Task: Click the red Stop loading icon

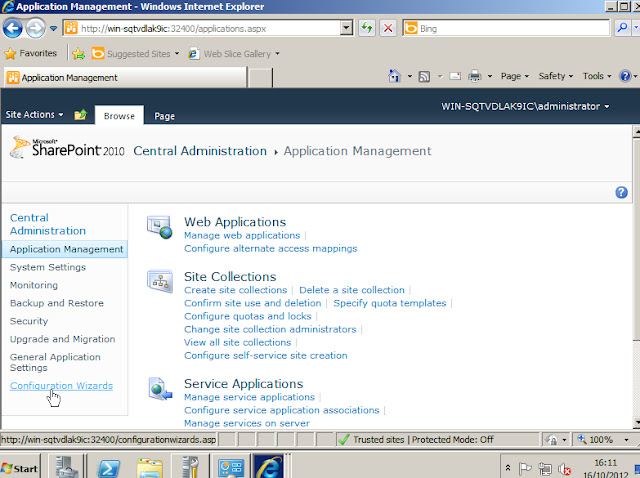Action: pos(388,28)
